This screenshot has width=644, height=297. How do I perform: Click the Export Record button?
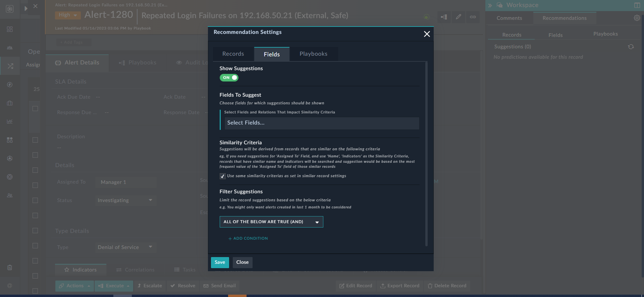tap(400, 286)
